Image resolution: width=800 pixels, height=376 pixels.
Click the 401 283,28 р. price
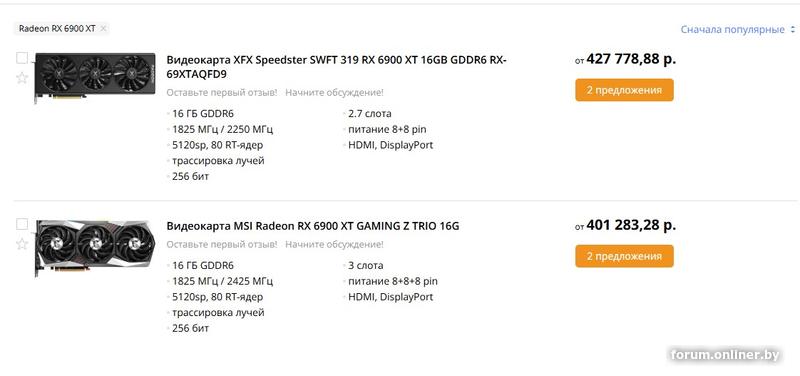[x=631, y=225]
